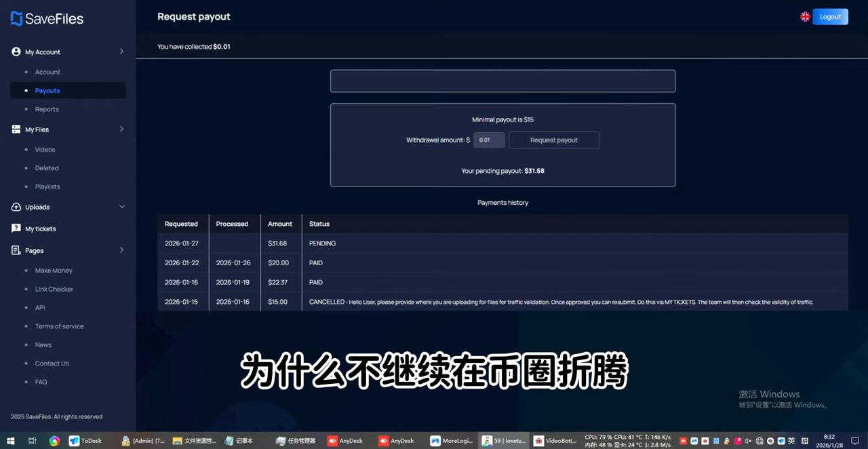Open the News page

tap(43, 345)
